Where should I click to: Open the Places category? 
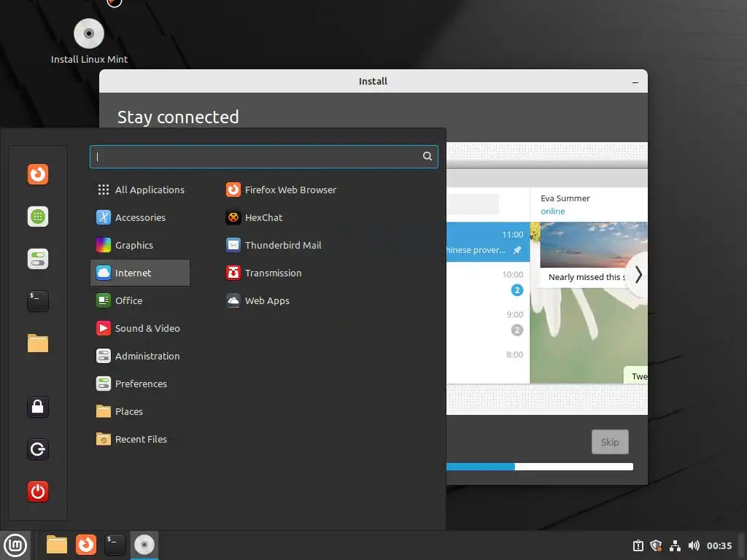140,411
